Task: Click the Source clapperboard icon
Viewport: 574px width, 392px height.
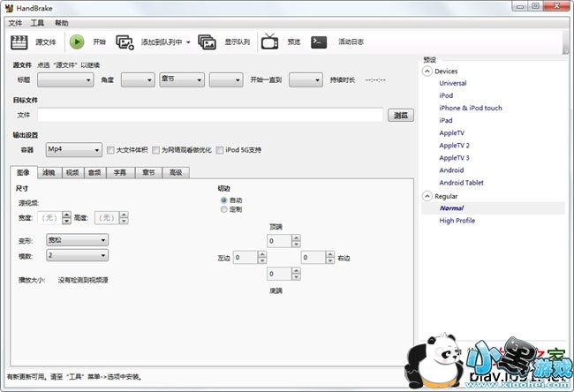Action: (x=19, y=42)
